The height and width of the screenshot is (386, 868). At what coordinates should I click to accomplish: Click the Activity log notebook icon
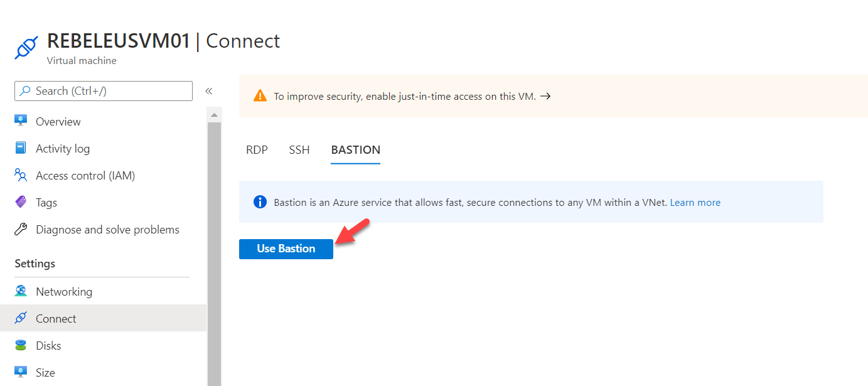pos(21,148)
